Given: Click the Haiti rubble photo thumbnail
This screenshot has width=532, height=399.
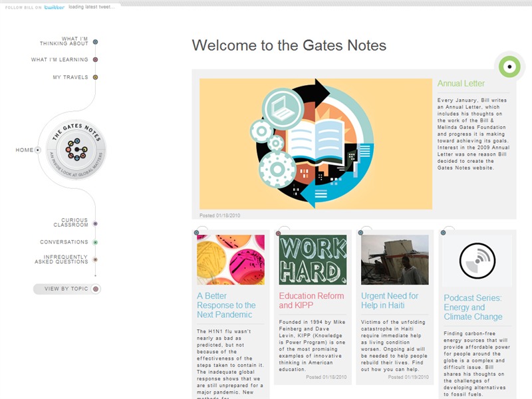Looking at the screenshot, I should (394, 259).
